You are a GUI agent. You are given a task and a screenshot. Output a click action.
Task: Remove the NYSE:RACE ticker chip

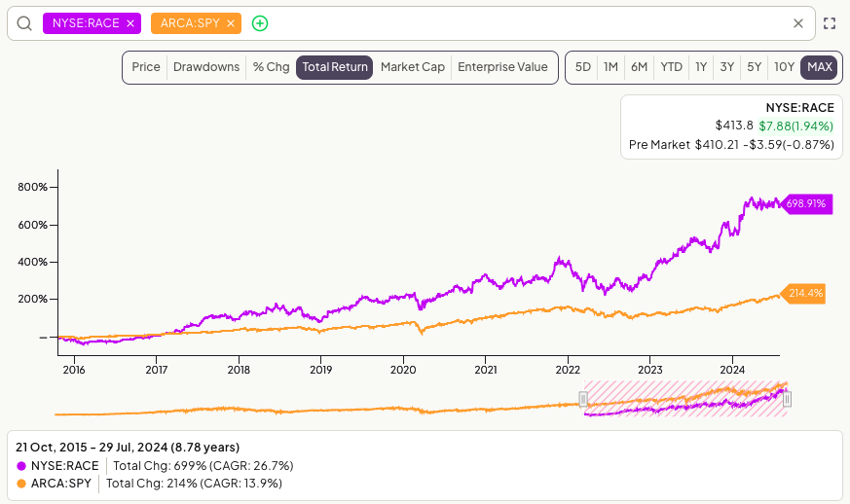(130, 23)
